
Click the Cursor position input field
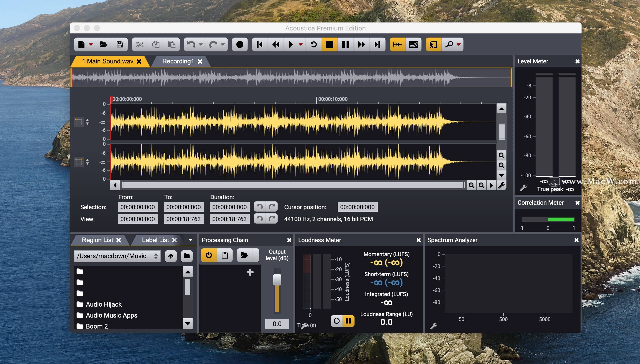tap(357, 207)
